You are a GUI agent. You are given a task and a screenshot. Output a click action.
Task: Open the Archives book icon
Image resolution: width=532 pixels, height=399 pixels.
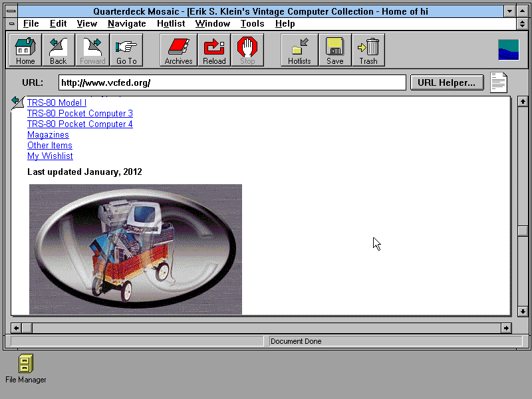[x=178, y=50]
